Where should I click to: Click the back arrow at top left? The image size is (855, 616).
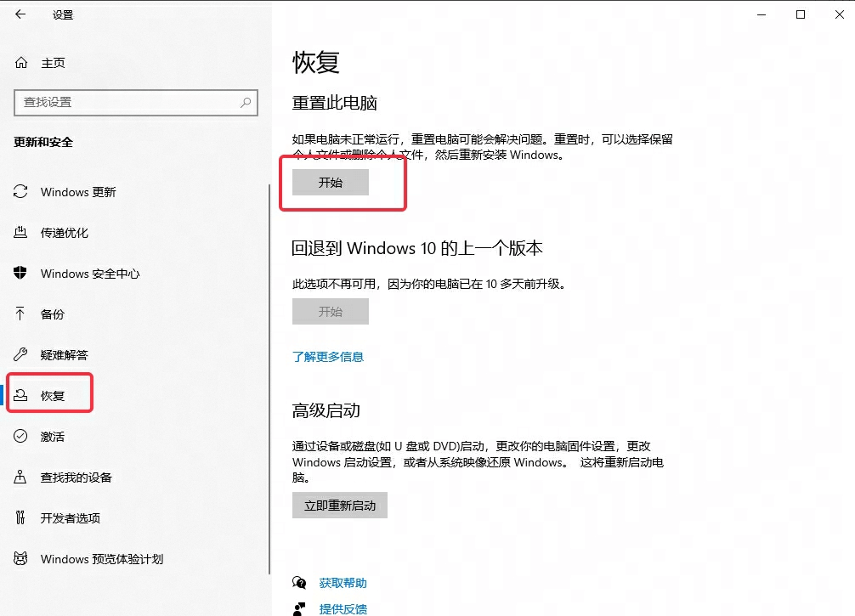(x=19, y=14)
